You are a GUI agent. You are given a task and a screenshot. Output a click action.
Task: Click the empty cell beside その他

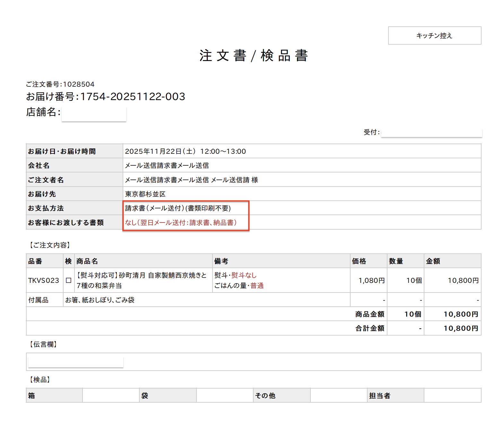339,395
